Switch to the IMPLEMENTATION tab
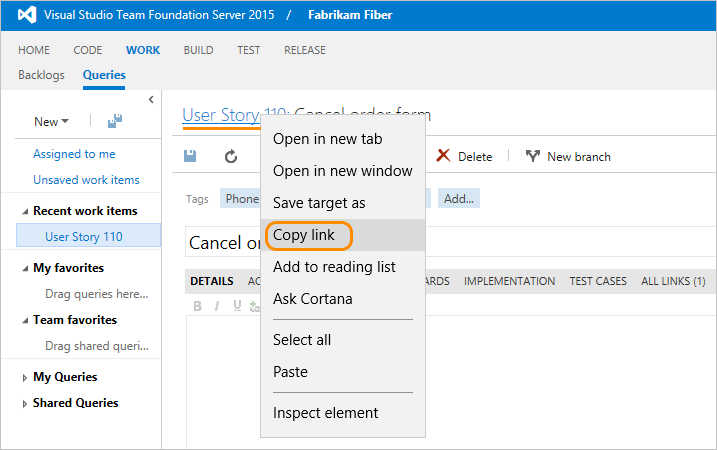The image size is (717, 450). point(509,281)
